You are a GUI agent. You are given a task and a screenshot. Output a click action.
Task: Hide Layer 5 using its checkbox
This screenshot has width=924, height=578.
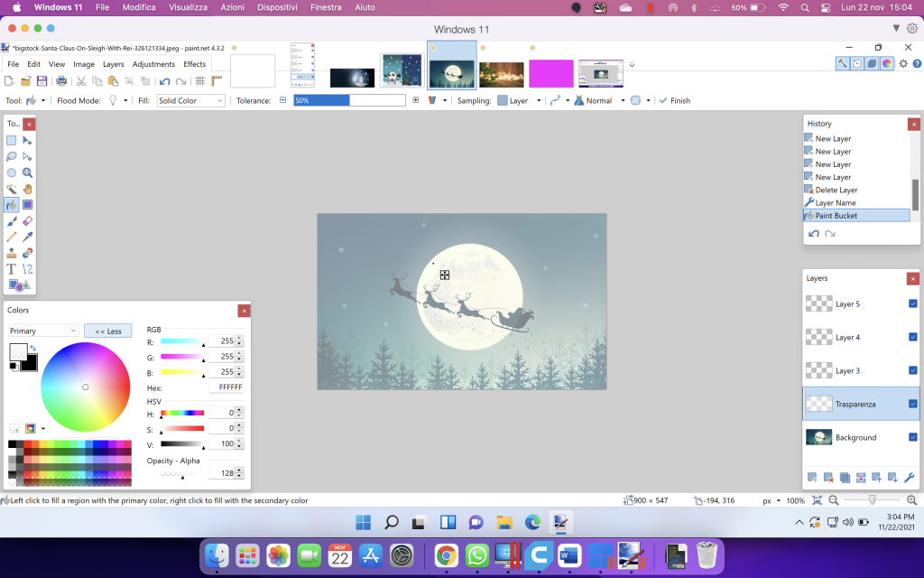click(912, 304)
